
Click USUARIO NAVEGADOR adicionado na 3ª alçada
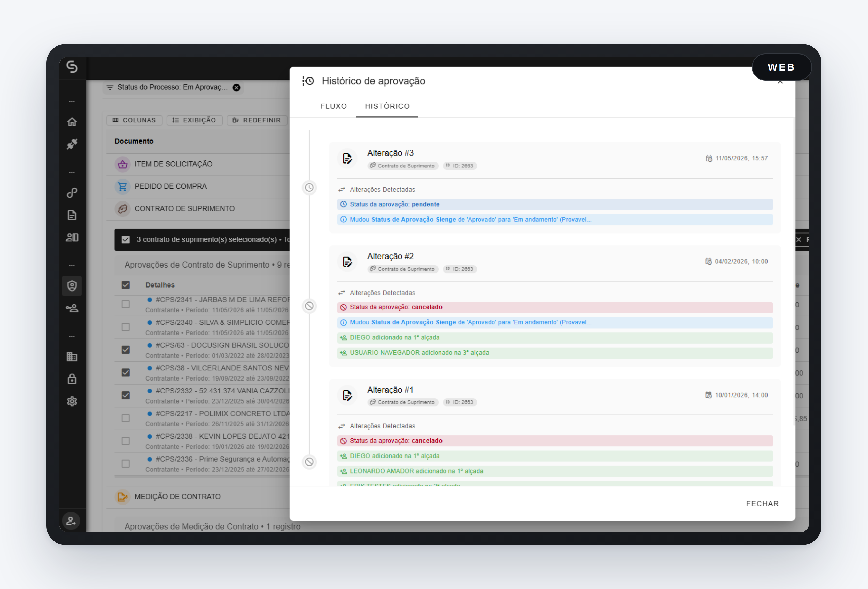pyautogui.click(x=555, y=353)
